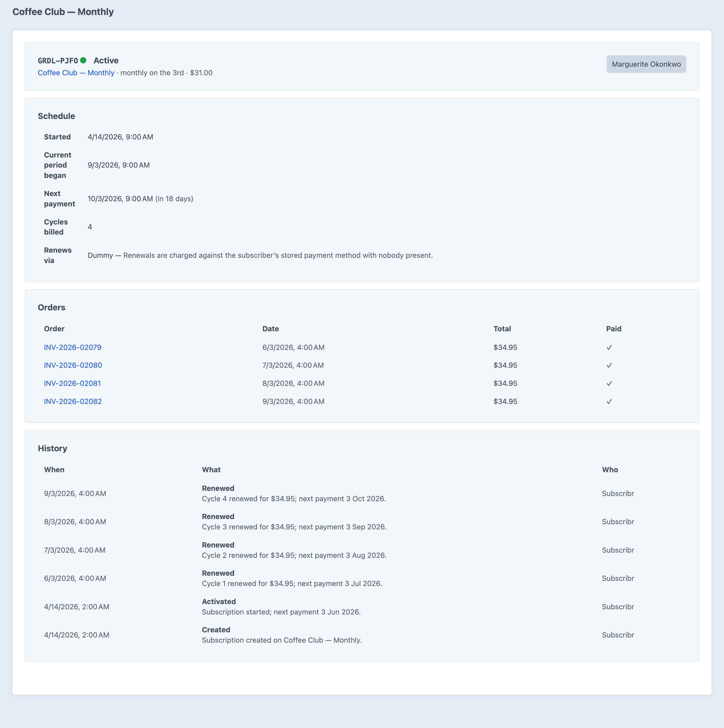The width and height of the screenshot is (724, 728).
Task: Click the $34.95 total for INV-2026-02081
Action: click(505, 383)
